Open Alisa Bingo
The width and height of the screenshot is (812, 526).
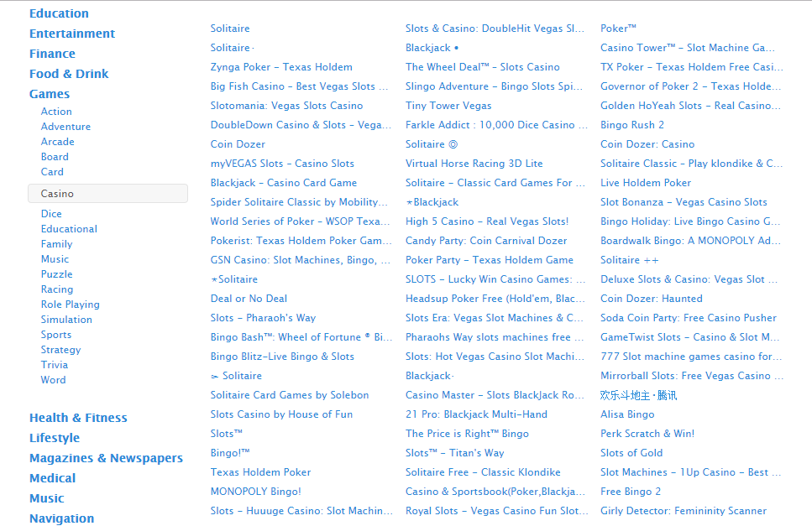coord(627,414)
